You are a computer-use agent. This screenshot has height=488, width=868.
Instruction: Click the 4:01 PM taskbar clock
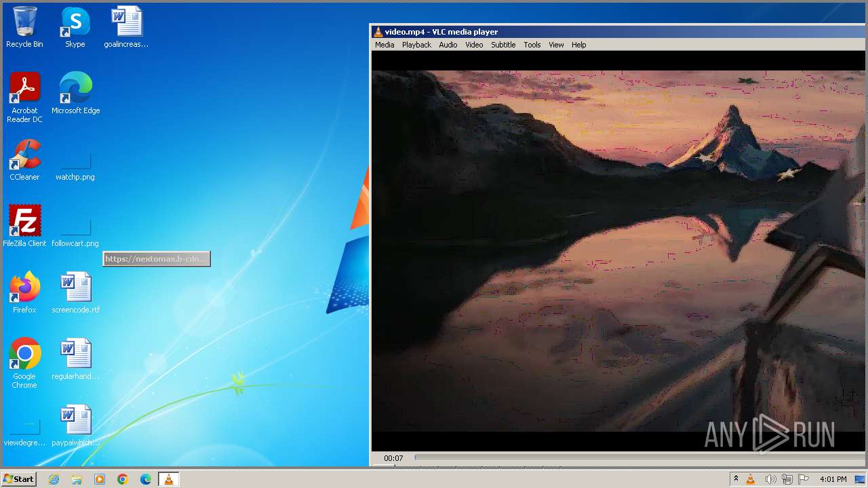pyautogui.click(x=833, y=479)
